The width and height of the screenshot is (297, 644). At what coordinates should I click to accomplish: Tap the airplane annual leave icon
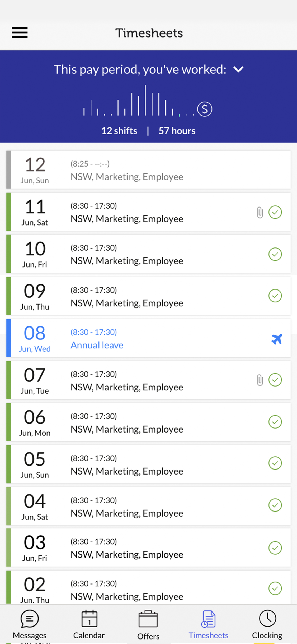(x=277, y=339)
